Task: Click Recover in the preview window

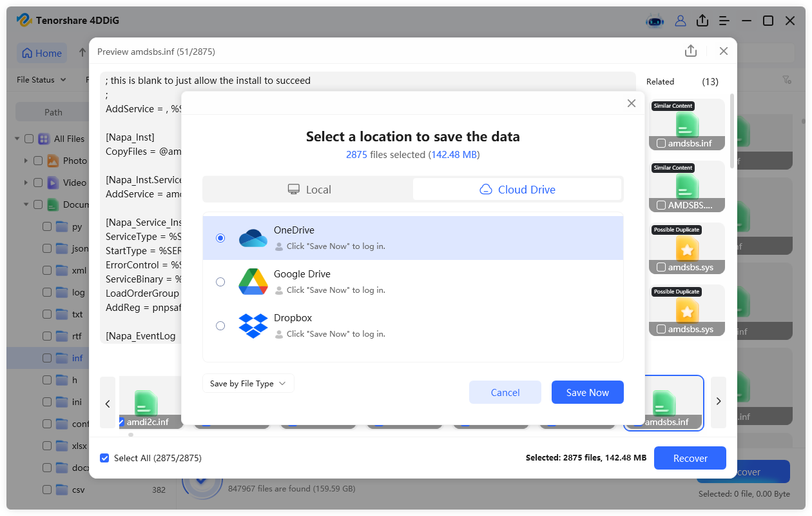Action: pyautogui.click(x=690, y=458)
